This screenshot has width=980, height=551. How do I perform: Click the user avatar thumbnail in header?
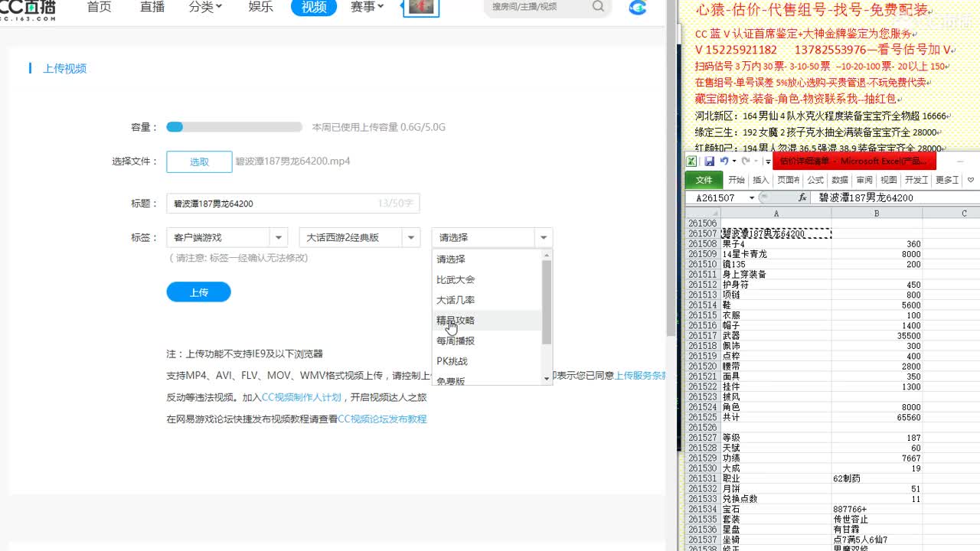point(421,8)
